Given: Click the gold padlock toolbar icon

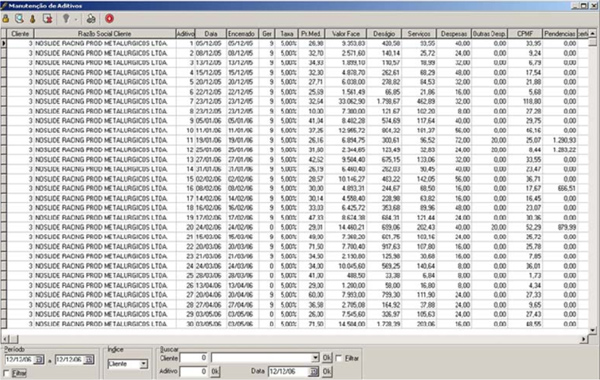Looking at the screenshot, I should tap(6, 18).
